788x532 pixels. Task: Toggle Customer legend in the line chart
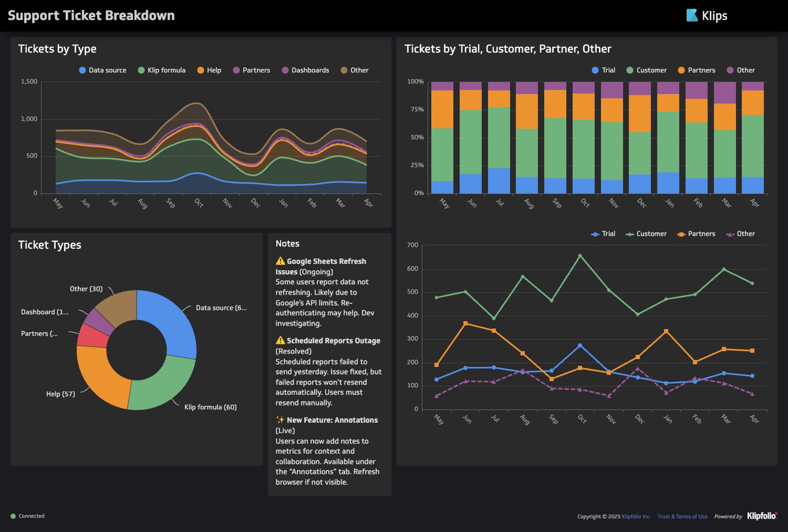tap(646, 234)
